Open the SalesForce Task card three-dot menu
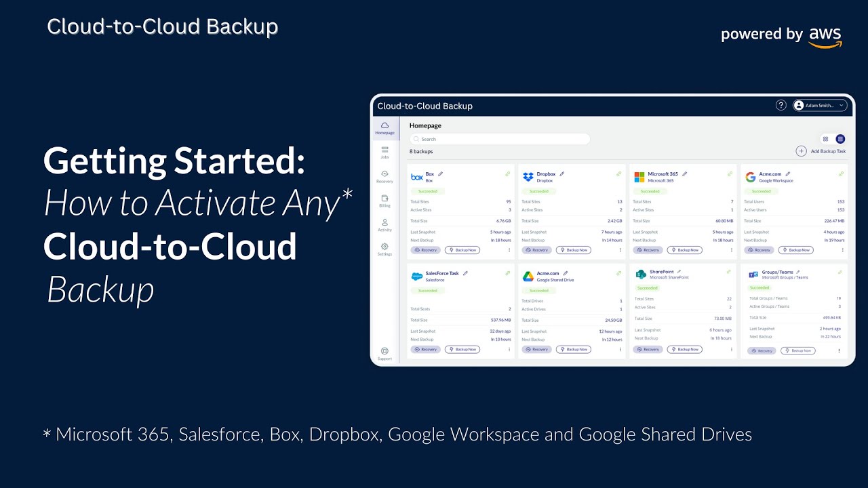Image resolution: width=868 pixels, height=488 pixels. pyautogui.click(x=509, y=350)
